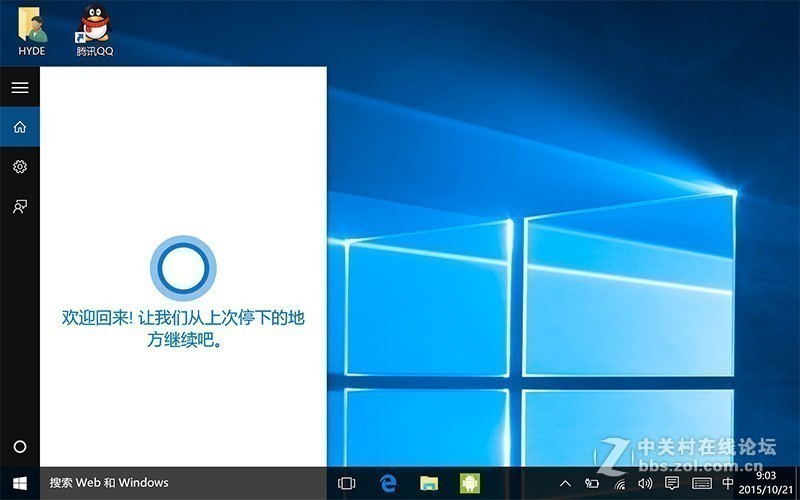The height and width of the screenshot is (500, 800).
Task: Switch the 中 input method indicator
Action: [x=728, y=483]
